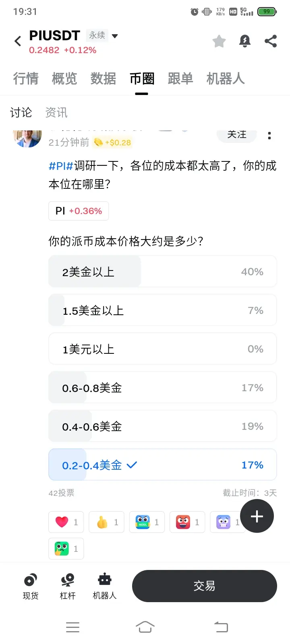Add PIUSDT to favorites with star icon
This screenshot has width=290, height=644.
click(219, 41)
